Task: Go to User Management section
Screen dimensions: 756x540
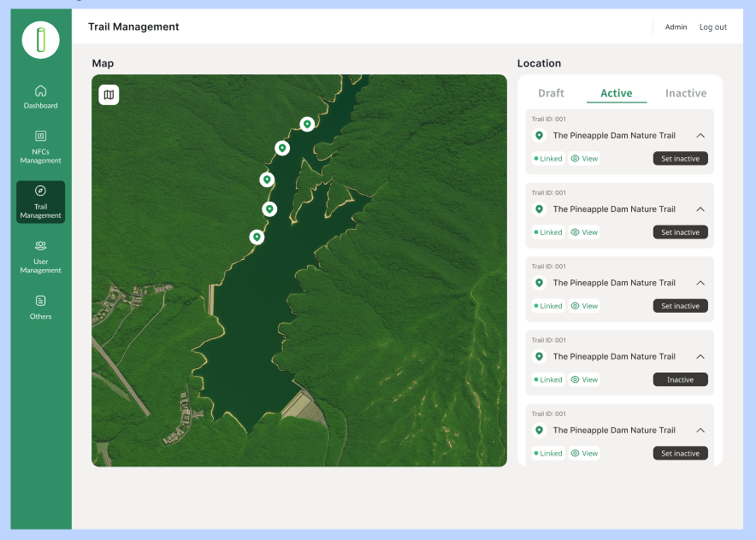Action: click(x=40, y=256)
